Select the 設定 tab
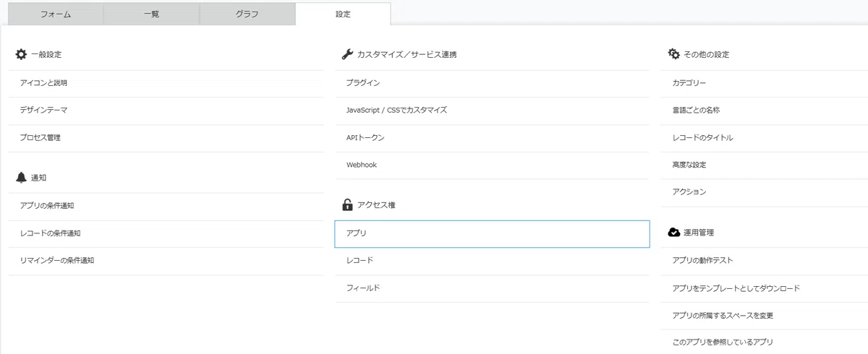 point(343,14)
